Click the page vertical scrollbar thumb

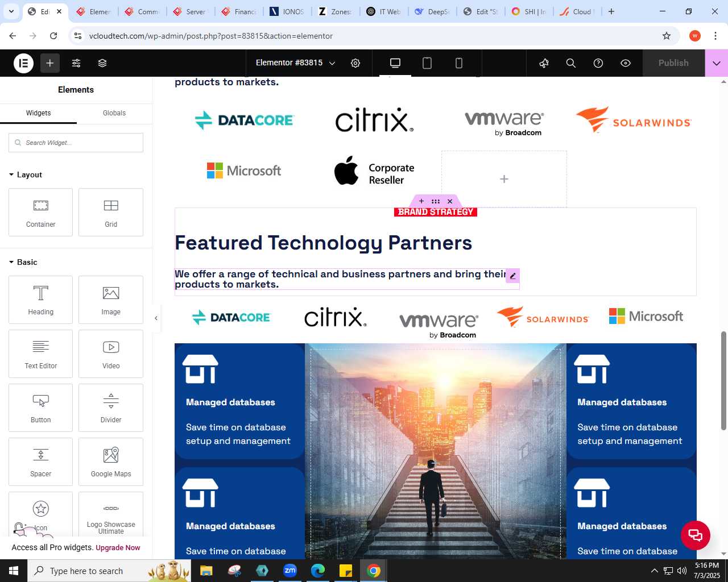click(723, 381)
